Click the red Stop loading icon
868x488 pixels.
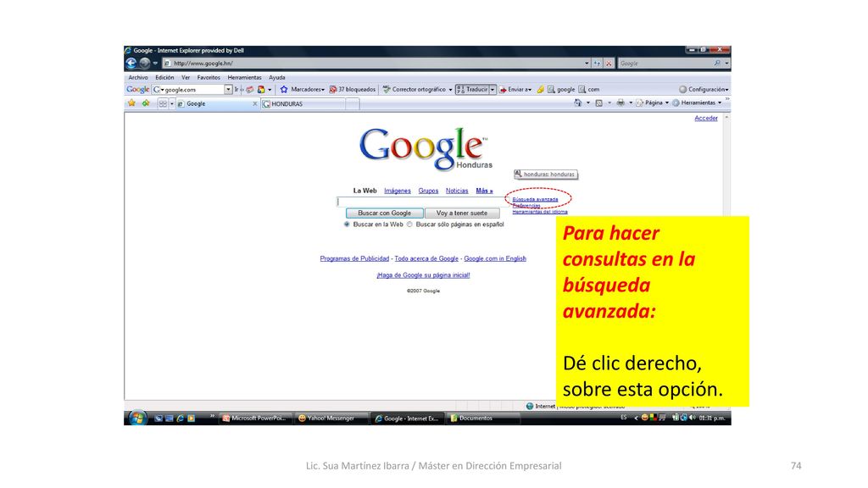pos(609,63)
